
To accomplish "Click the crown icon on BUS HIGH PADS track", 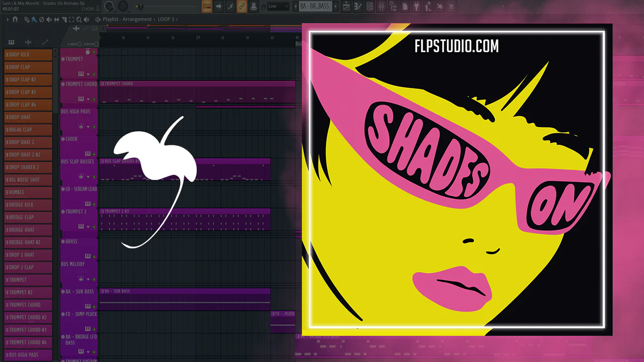I will click(x=81, y=126).
